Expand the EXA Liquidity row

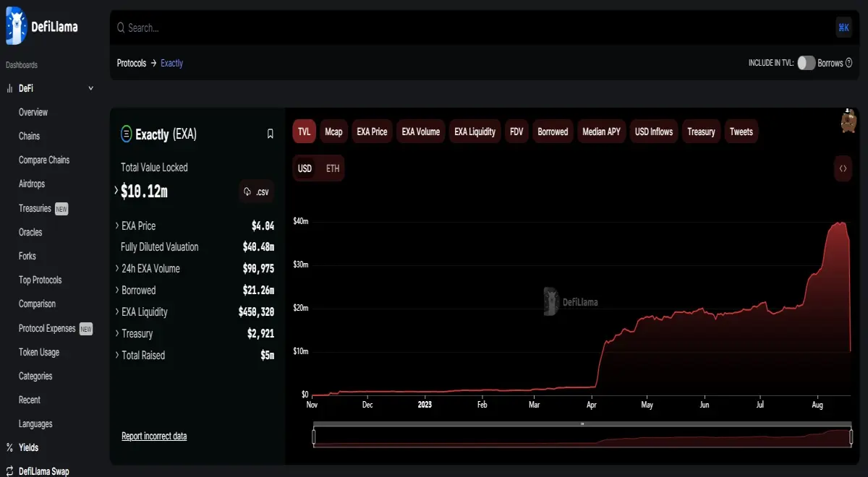[117, 311]
